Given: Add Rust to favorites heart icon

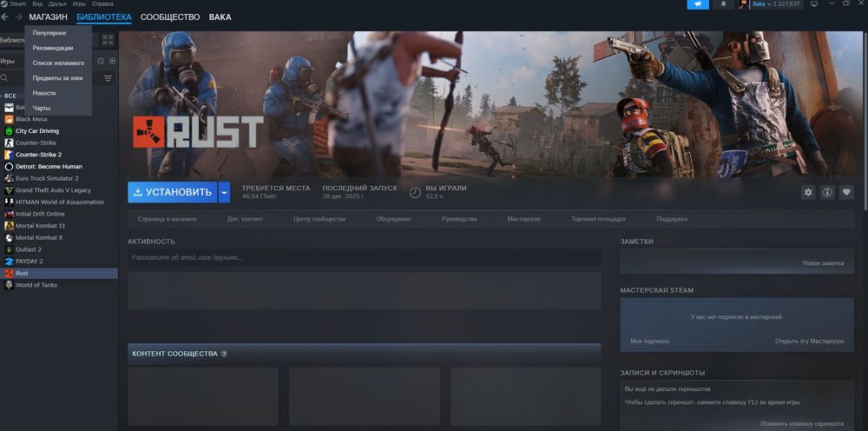Looking at the screenshot, I should coord(845,192).
